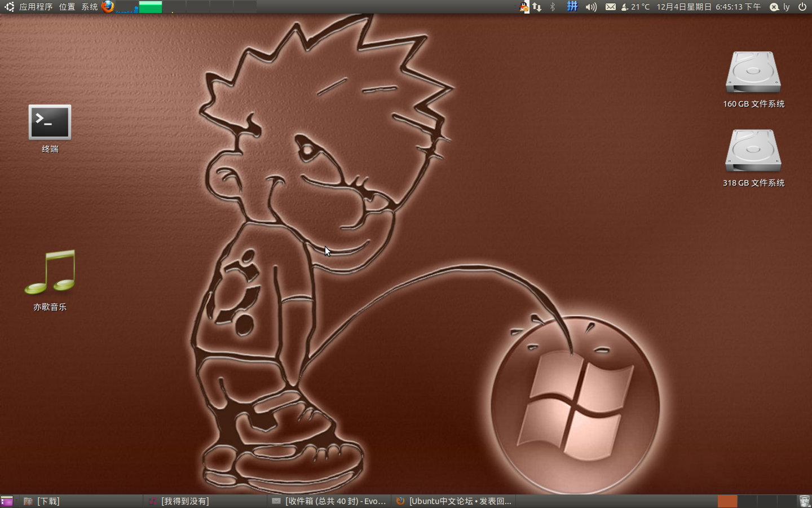Switch to the [下载] taskbar window
This screenshot has height=508, width=812.
[81, 501]
